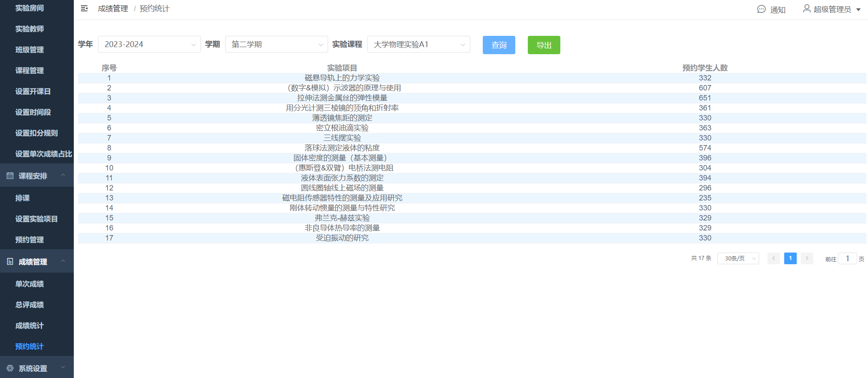Click the 成绩管理 document icon

pos(10,262)
